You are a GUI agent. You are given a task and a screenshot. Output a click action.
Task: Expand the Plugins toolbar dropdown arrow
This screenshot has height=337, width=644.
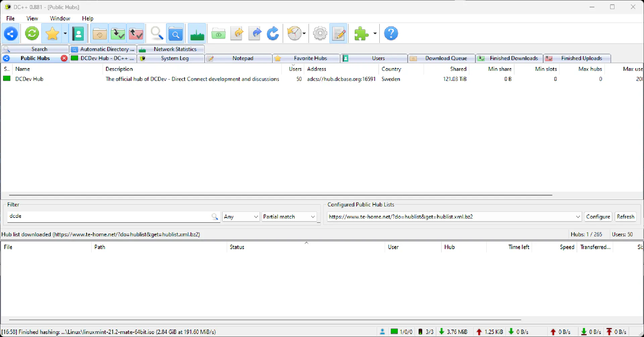(x=375, y=34)
